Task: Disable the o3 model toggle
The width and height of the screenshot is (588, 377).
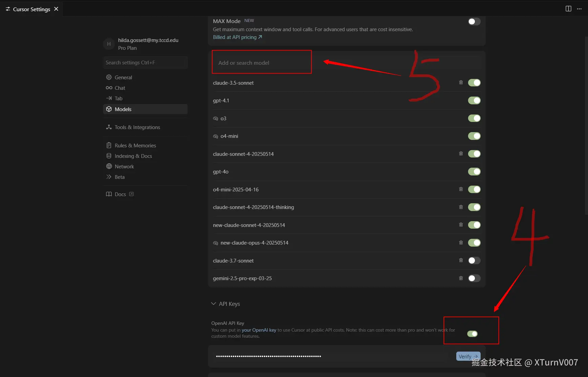Action: tap(474, 118)
